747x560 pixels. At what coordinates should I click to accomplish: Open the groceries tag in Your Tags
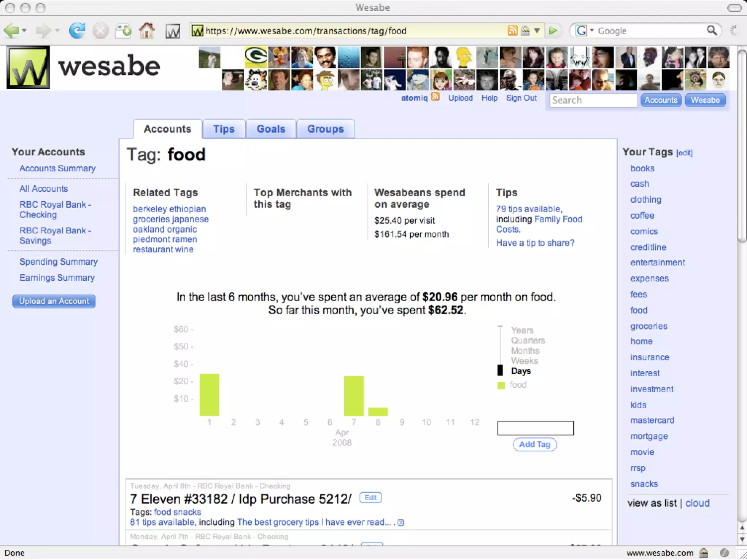click(x=649, y=326)
